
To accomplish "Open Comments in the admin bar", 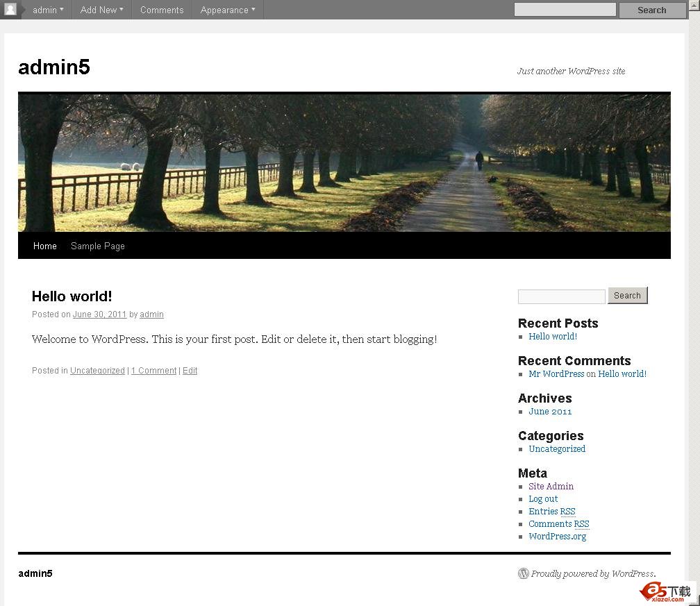I will [162, 10].
